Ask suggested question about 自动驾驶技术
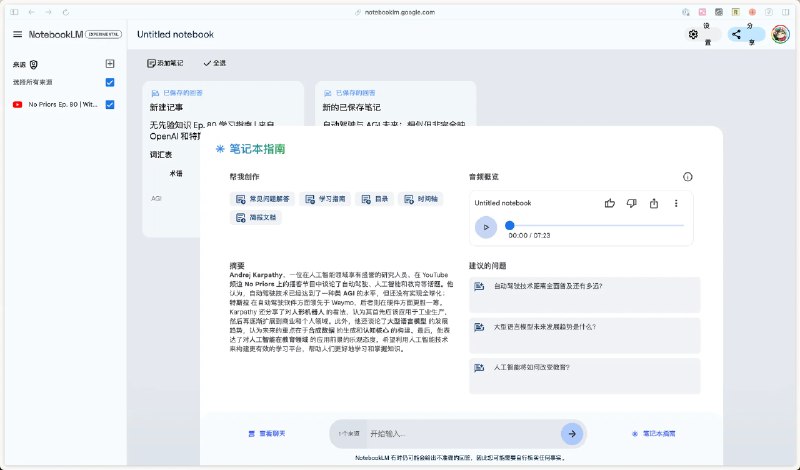This screenshot has height=470, width=800. pyautogui.click(x=585, y=295)
